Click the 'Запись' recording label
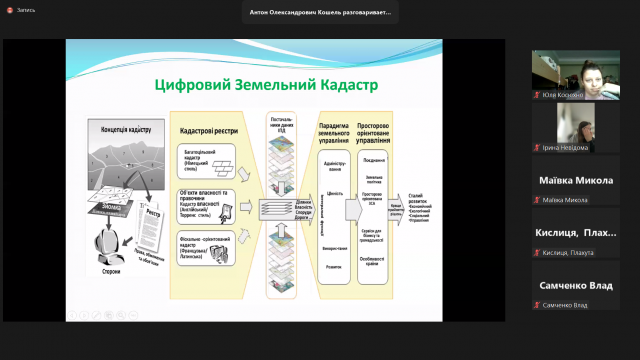Image resolution: width=640 pixels, height=360 pixels. click(x=26, y=10)
